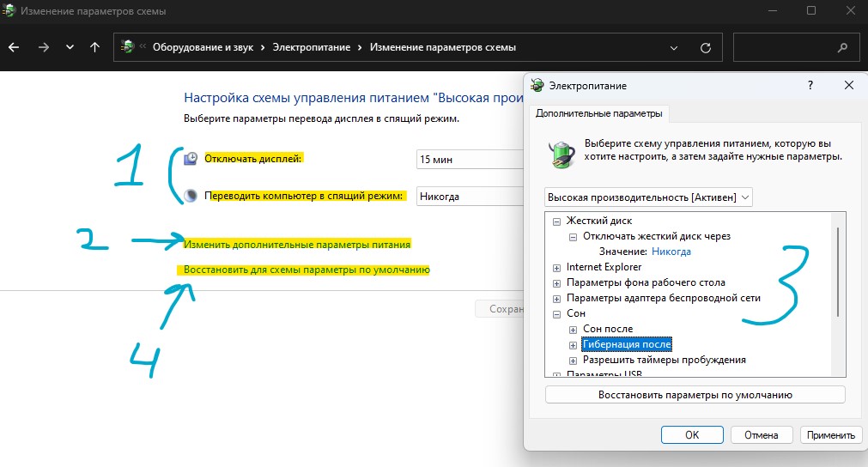Open address bar history dropdown chevron
The height and width of the screenshot is (467, 868).
click(674, 48)
